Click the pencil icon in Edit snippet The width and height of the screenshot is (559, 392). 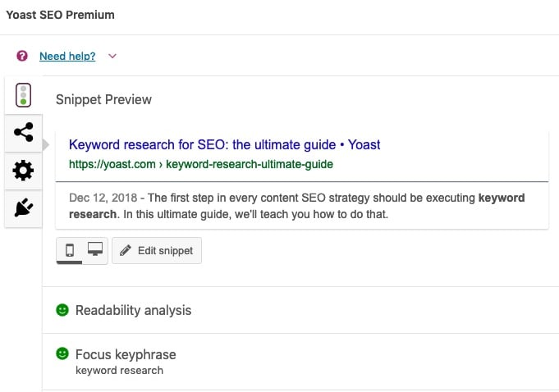(x=126, y=250)
